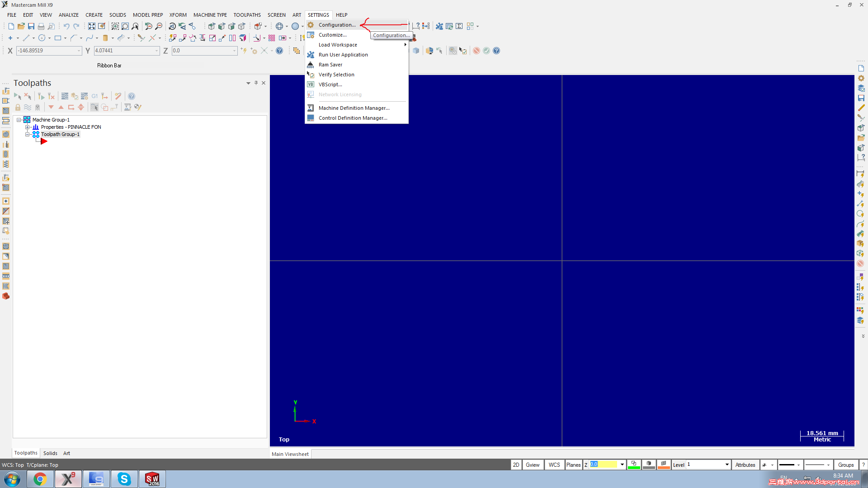The width and height of the screenshot is (868, 488).
Task: Click the WCS button in status bar
Action: 554,465
